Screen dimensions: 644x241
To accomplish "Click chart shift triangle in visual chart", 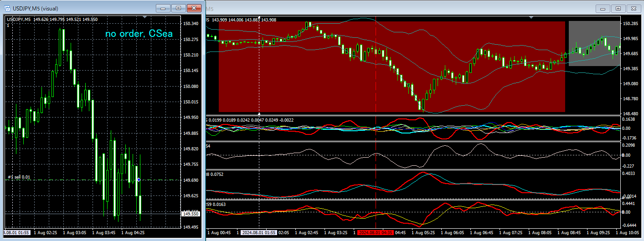I will [x=145, y=17].
